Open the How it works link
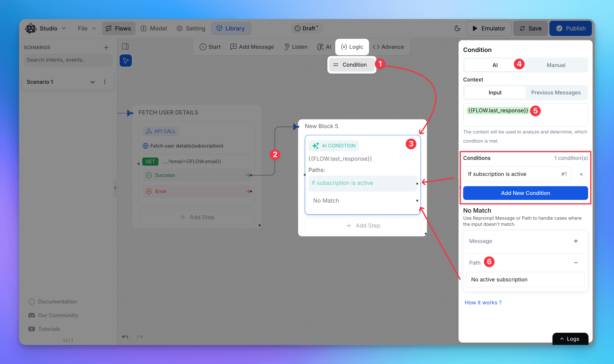This screenshot has width=614, height=364. pyautogui.click(x=483, y=303)
